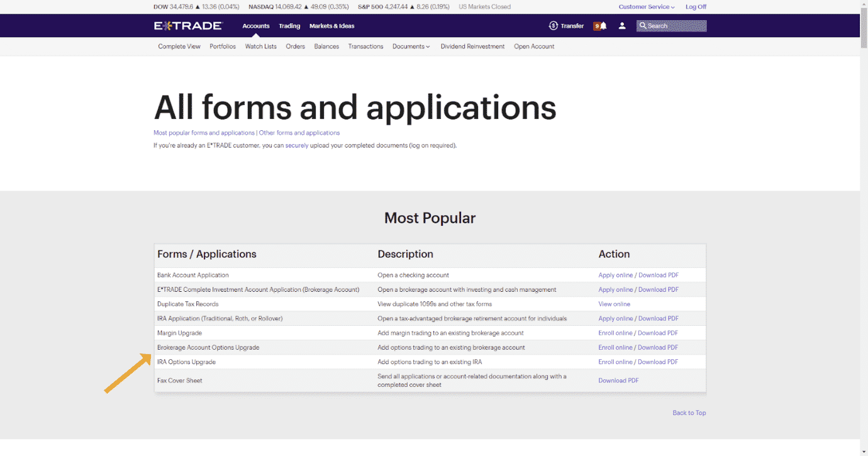868x456 pixels.
Task: Open notifications bell with 9 alerts
Action: (600, 26)
